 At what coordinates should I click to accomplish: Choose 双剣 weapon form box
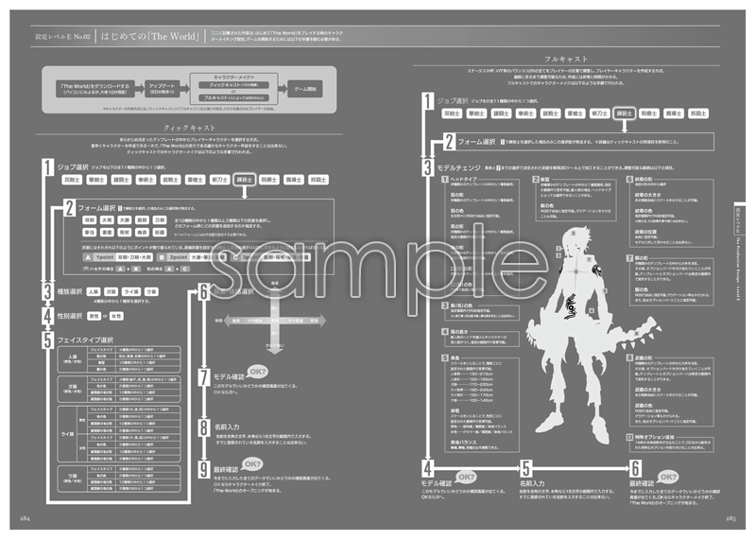[90, 220]
